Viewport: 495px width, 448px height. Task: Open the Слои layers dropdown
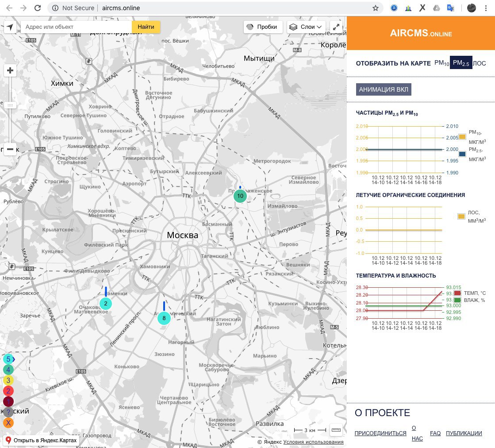[306, 27]
